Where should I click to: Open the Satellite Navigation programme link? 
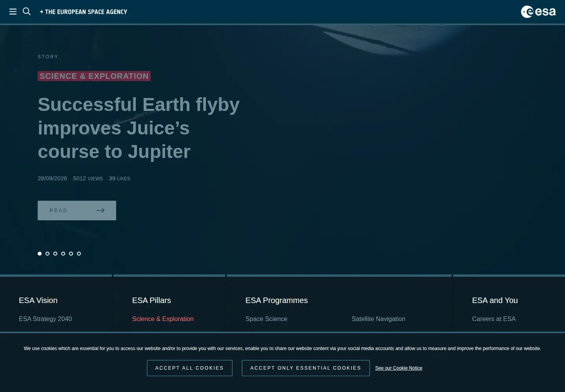point(379,319)
